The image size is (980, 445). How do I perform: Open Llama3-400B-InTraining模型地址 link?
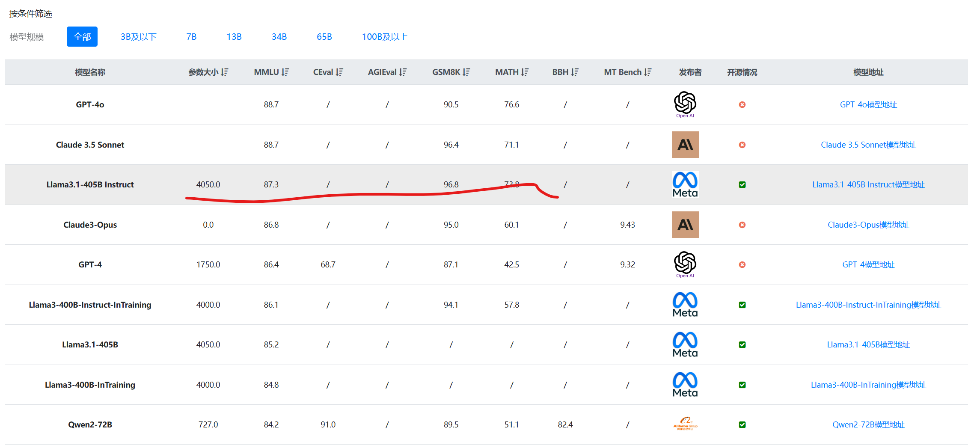click(868, 385)
